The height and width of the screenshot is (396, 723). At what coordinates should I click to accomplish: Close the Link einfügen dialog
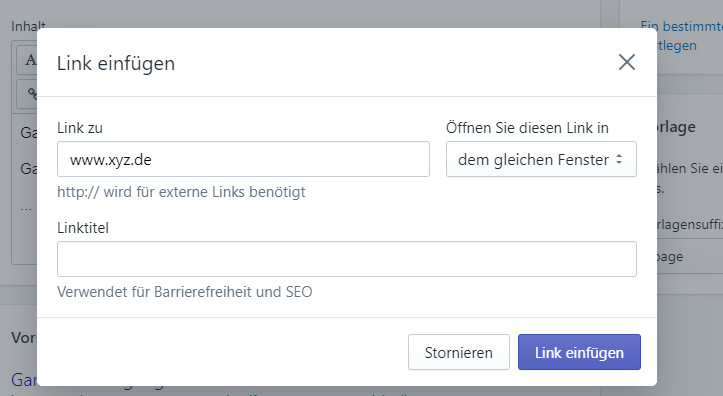pos(627,62)
